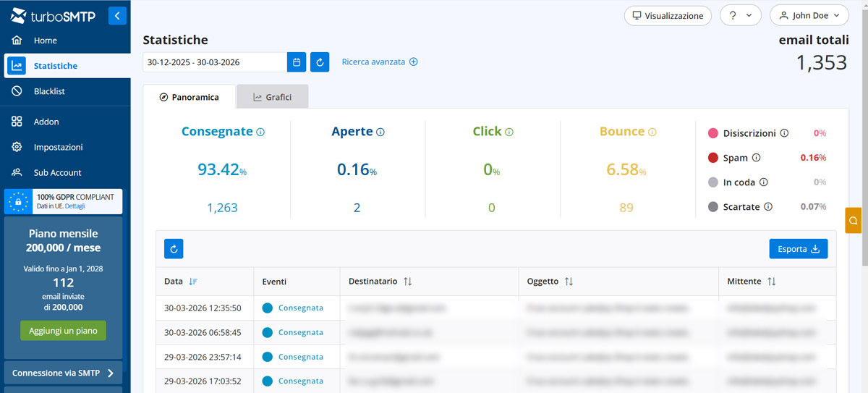Open the Ricerca avanzata link
The width and height of the screenshot is (868, 393).
tap(380, 62)
